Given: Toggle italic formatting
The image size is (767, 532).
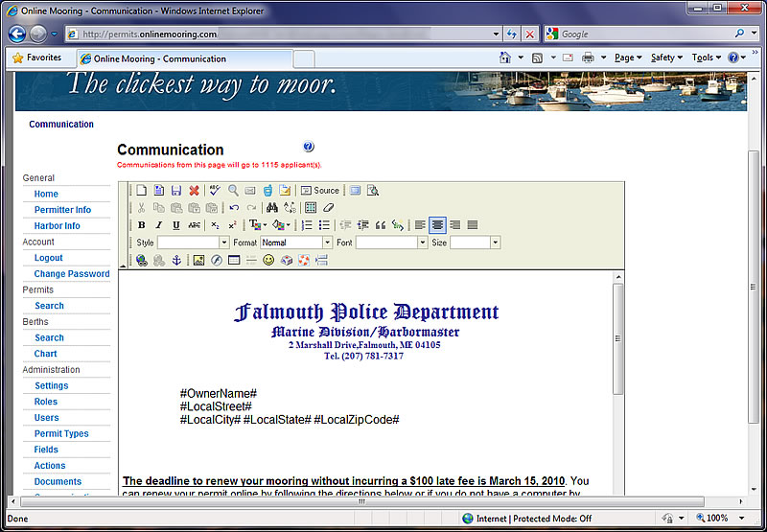Looking at the screenshot, I should [x=159, y=225].
